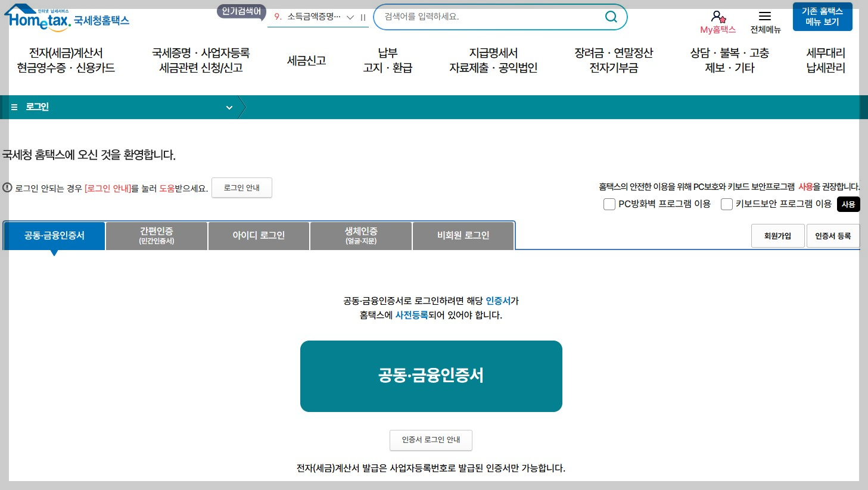The height and width of the screenshot is (490, 868).
Task: Click the 사전등록 link
Action: click(x=412, y=315)
